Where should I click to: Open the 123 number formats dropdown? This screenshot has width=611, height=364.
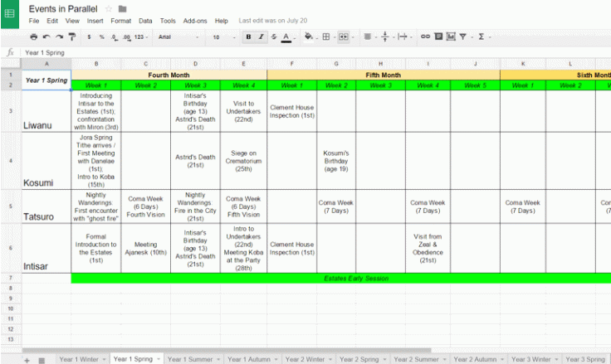[x=140, y=37]
